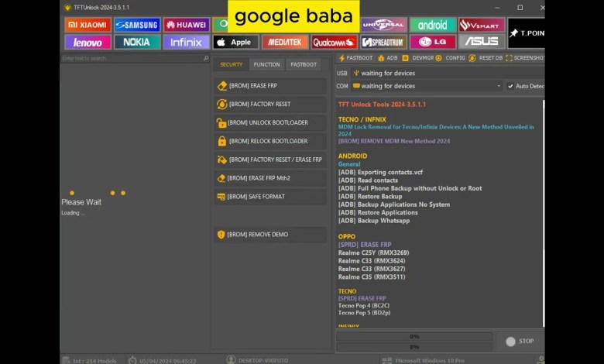
Task: Click Realme C33 (RMX3627) entry
Action: 372,269
